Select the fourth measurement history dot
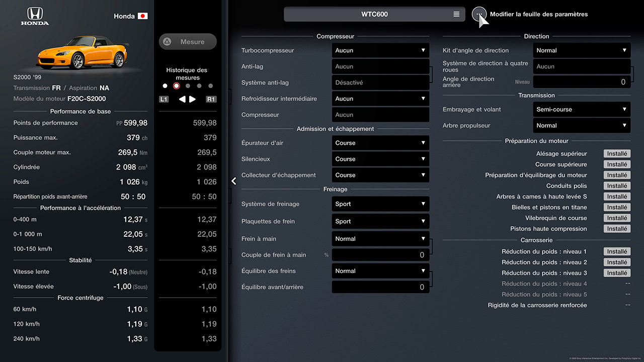Image resolution: width=644 pixels, height=362 pixels. (199, 86)
